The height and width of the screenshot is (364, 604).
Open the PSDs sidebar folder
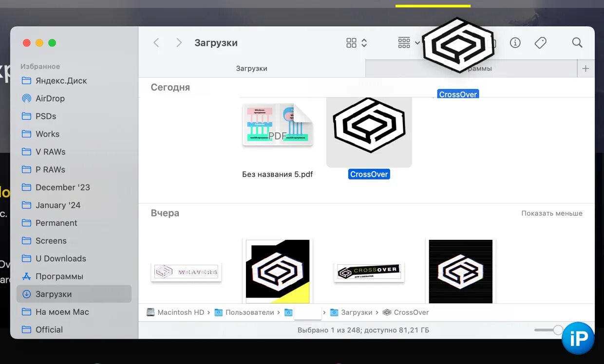[x=74, y=116]
